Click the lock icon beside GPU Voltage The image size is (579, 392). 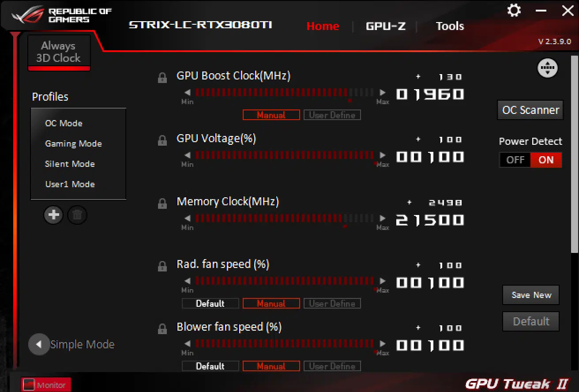tap(162, 140)
